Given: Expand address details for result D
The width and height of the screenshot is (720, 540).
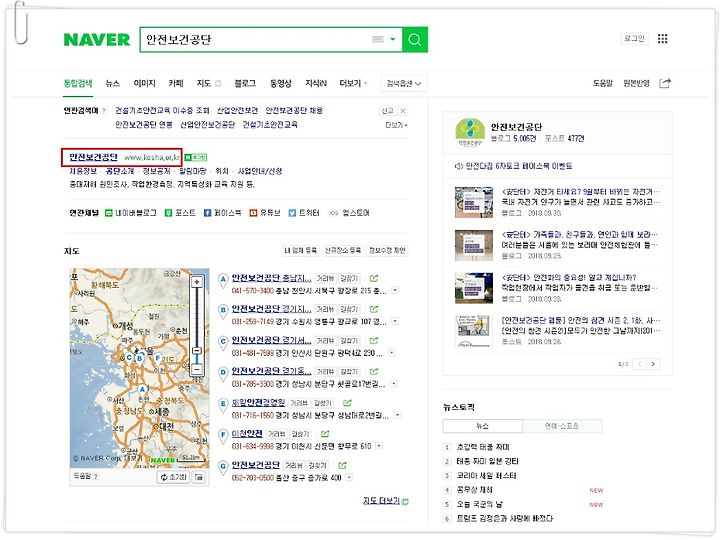Looking at the screenshot, I should click(394, 384).
